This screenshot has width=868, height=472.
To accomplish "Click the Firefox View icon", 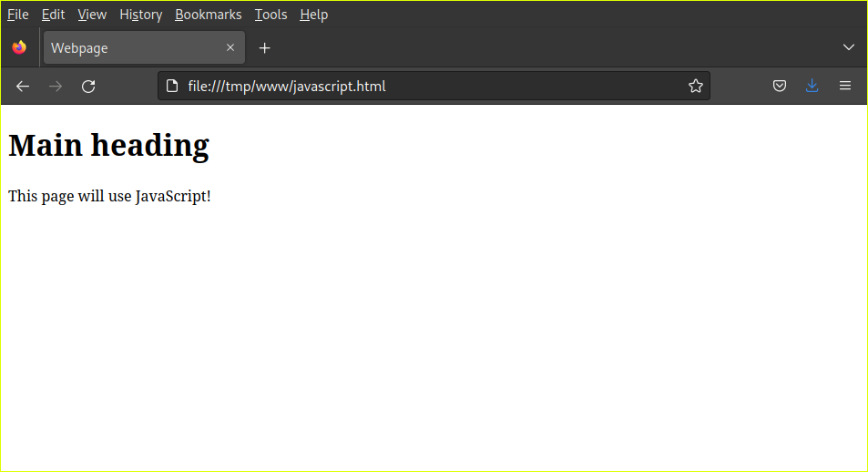I will pyautogui.click(x=19, y=47).
